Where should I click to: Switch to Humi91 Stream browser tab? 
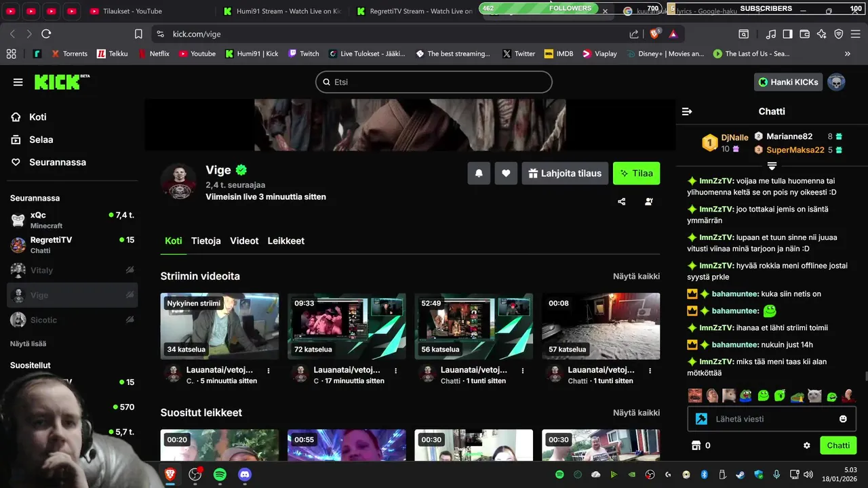click(283, 11)
